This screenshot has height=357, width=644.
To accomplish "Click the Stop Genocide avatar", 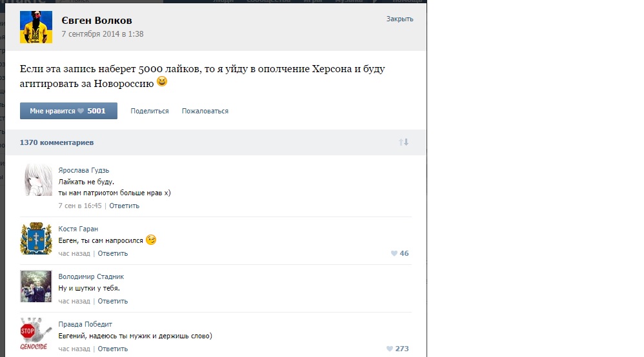I will (x=35, y=334).
